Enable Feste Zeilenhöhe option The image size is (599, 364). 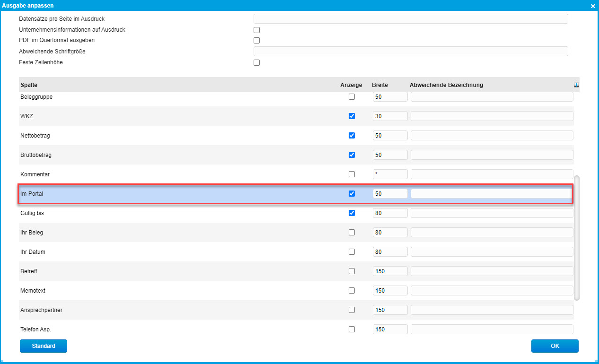257,62
